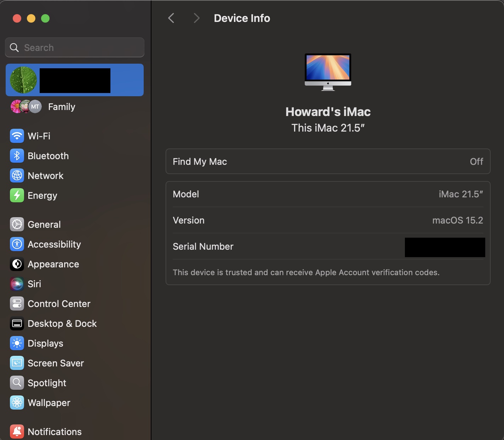Click the Device Info title

click(242, 18)
